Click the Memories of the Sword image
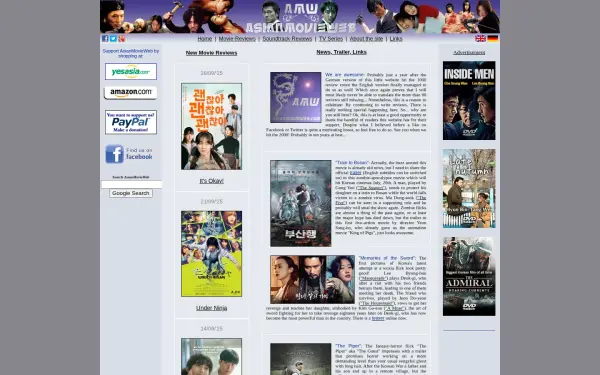Screen dimensions: 600x375 point(313,280)
